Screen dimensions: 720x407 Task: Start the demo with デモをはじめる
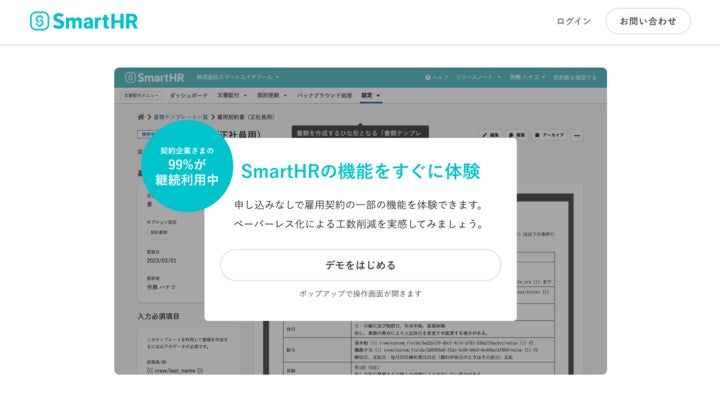(x=360, y=265)
